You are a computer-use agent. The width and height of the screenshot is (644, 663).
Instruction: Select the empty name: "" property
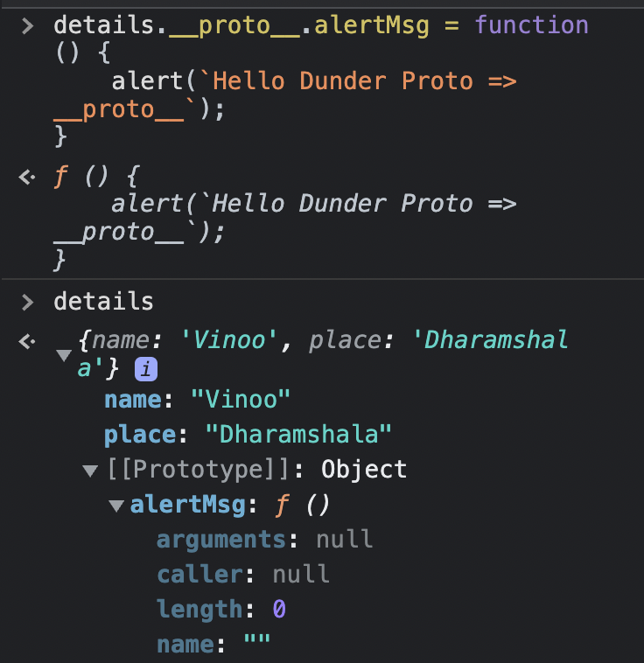tap(213, 646)
